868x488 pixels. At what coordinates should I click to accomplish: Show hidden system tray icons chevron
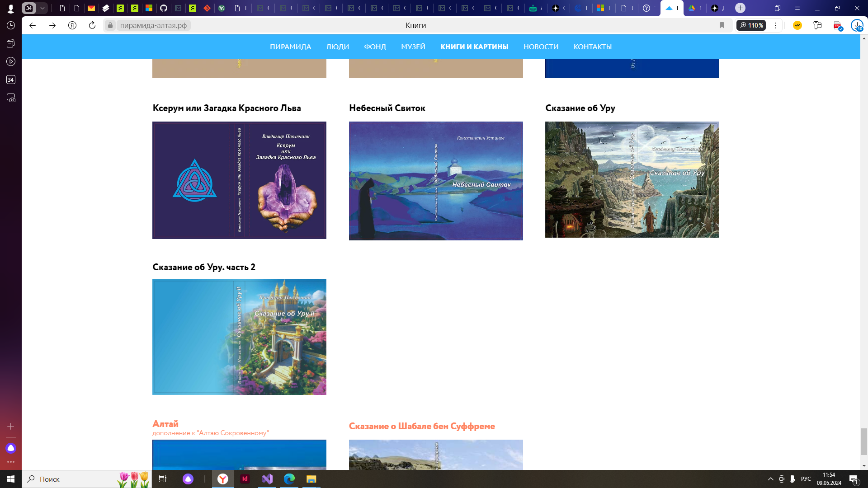coord(770,479)
